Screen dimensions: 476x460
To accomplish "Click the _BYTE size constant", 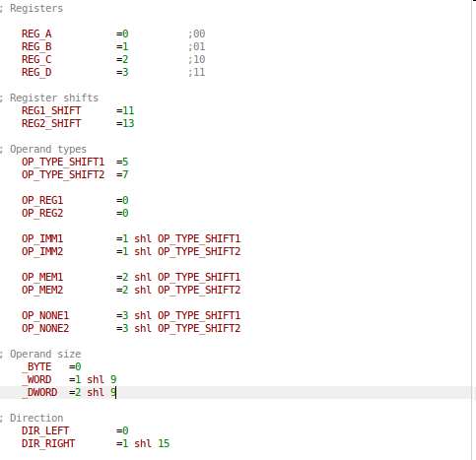I will [36, 366].
